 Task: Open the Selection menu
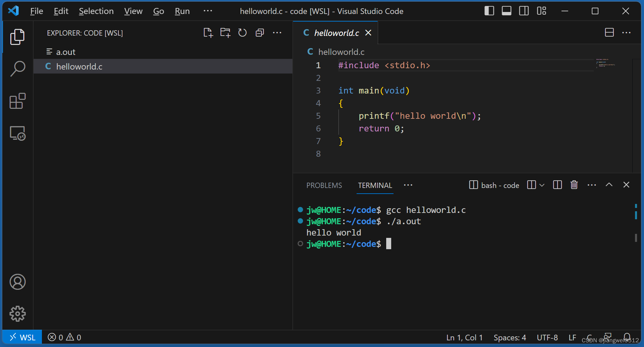pyautogui.click(x=96, y=11)
